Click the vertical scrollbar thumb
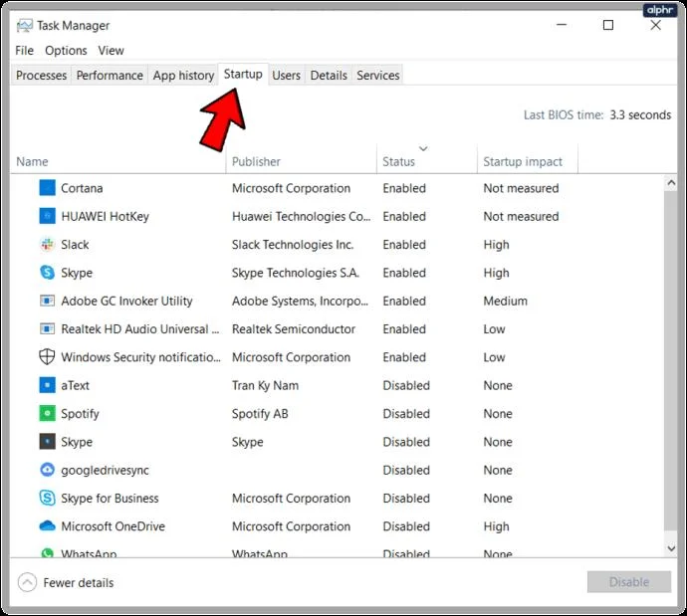 [671, 360]
